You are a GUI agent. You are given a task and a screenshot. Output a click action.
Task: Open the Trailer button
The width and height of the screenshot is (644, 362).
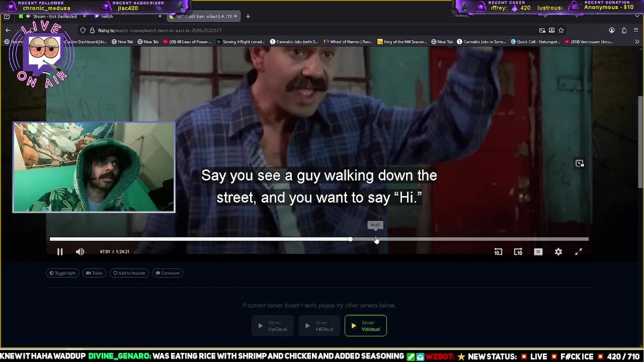(94, 273)
